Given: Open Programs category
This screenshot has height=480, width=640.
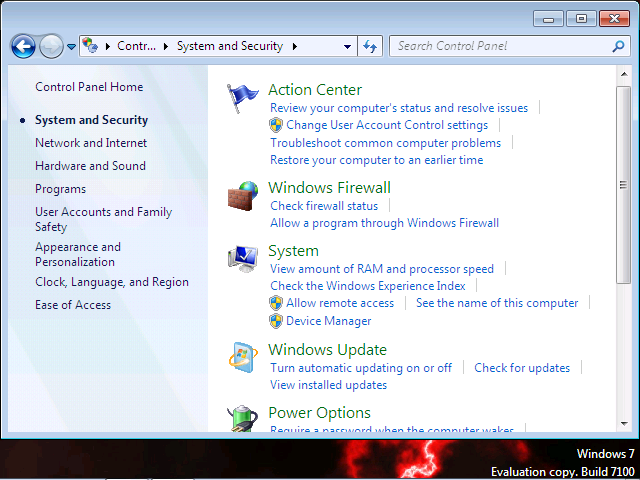Looking at the screenshot, I should [60, 189].
